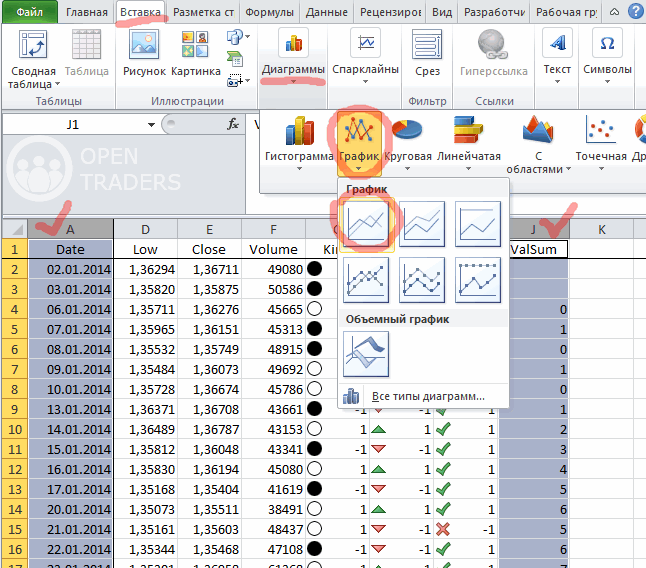Choose the С областями area chart type

click(x=538, y=144)
